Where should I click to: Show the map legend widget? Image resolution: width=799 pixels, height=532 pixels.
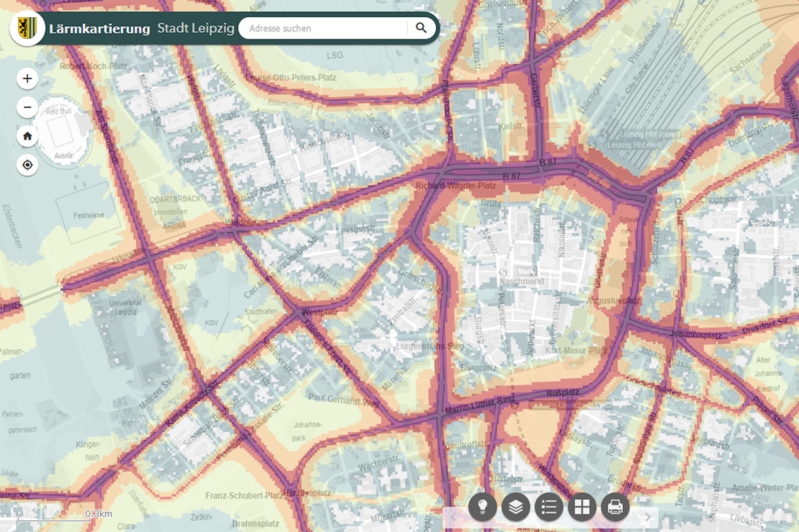click(x=549, y=507)
